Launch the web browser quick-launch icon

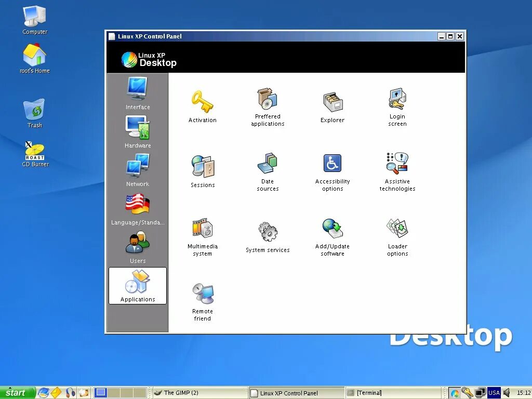pyautogui.click(x=44, y=393)
